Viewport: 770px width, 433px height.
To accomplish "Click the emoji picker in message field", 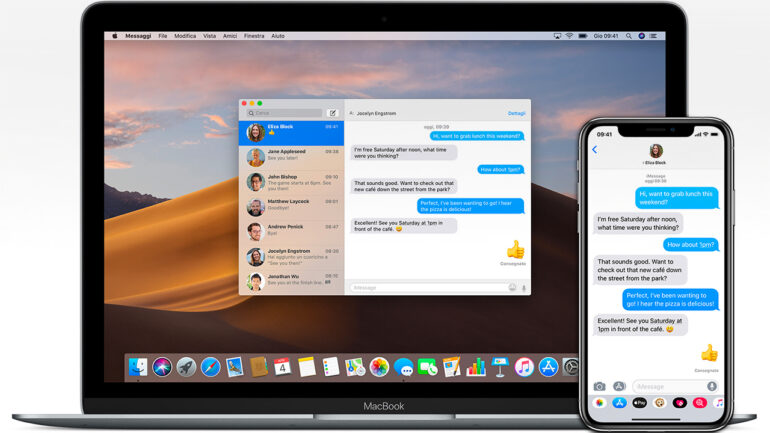I will coord(511,287).
